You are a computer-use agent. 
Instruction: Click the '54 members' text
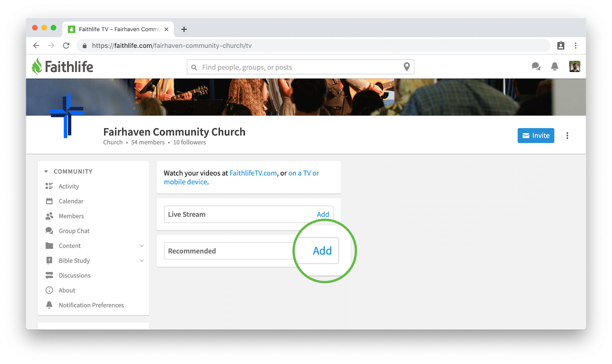tap(148, 142)
